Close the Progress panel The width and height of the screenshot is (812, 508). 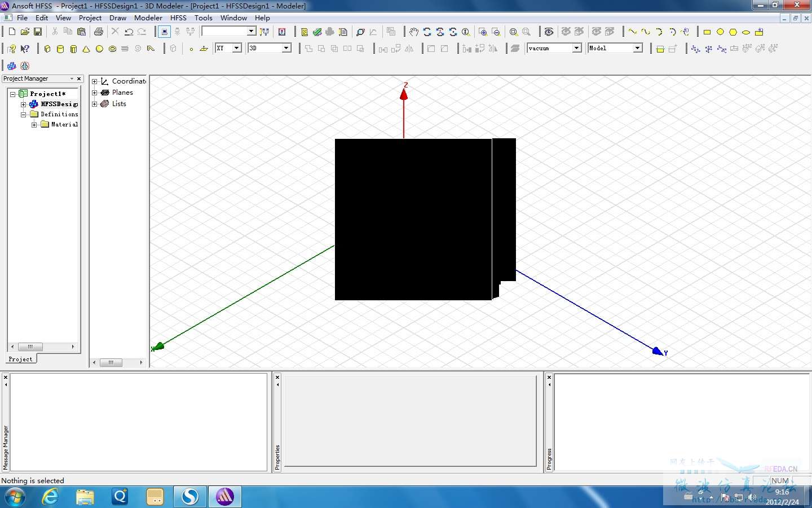pyautogui.click(x=549, y=377)
